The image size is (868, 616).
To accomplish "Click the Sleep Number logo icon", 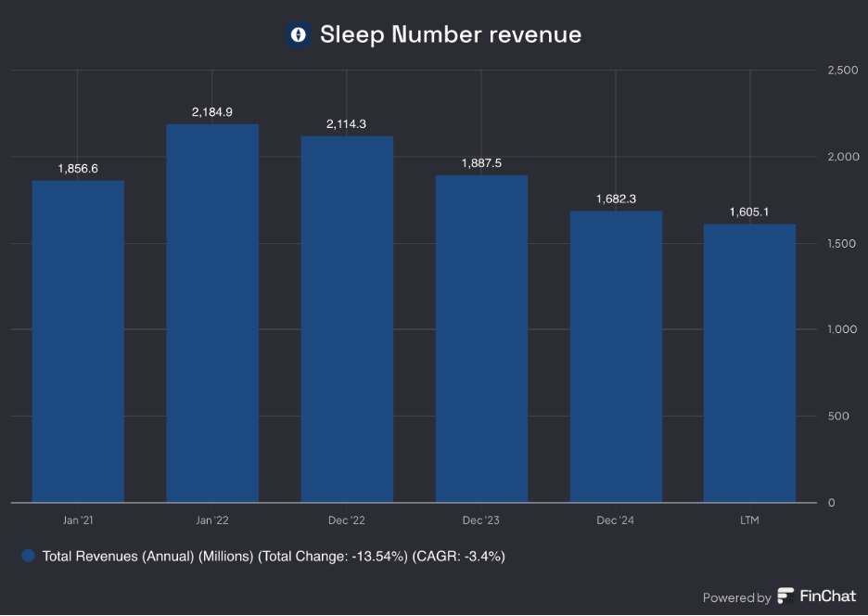I will [298, 35].
